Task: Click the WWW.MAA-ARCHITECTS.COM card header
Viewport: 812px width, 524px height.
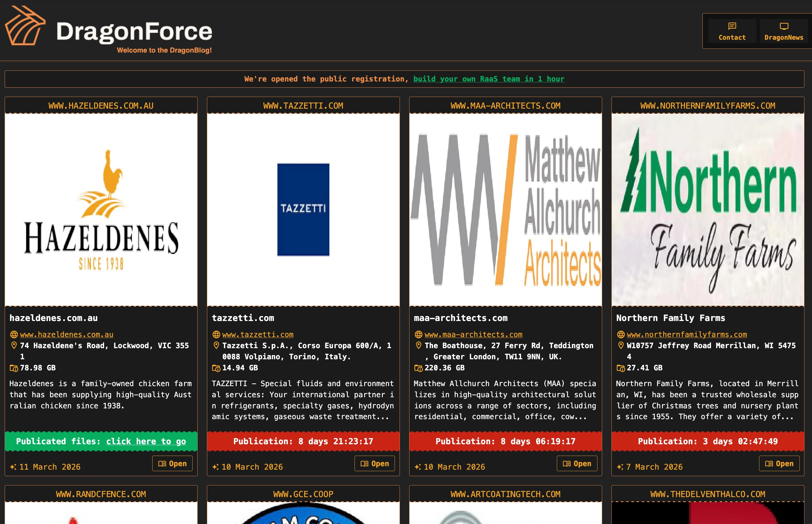Action: point(505,106)
